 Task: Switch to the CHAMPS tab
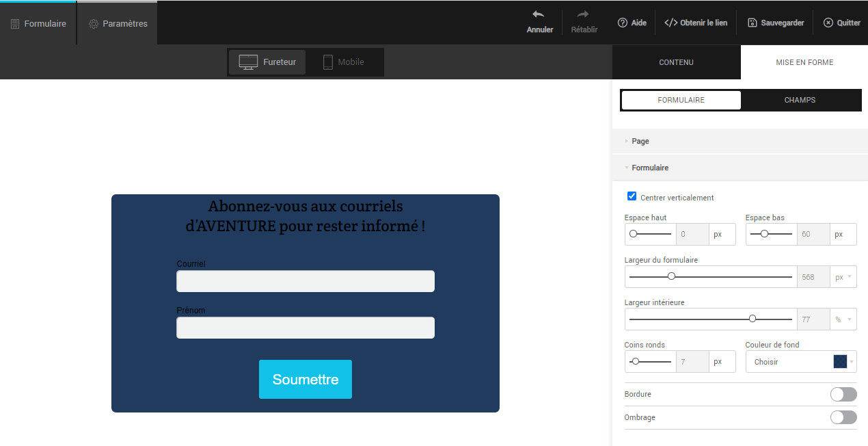[x=800, y=100]
